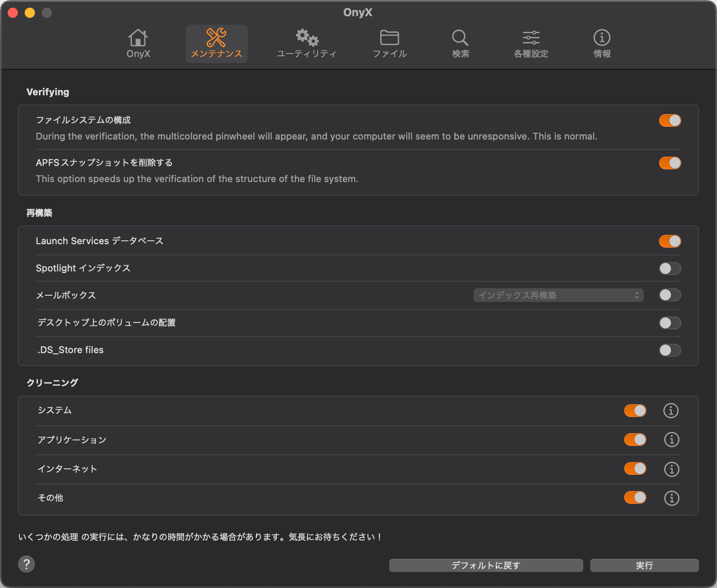Screen dimensions: 717x588
Task: Enable Spotlight インデックス rebuild
Action: pyautogui.click(x=670, y=268)
